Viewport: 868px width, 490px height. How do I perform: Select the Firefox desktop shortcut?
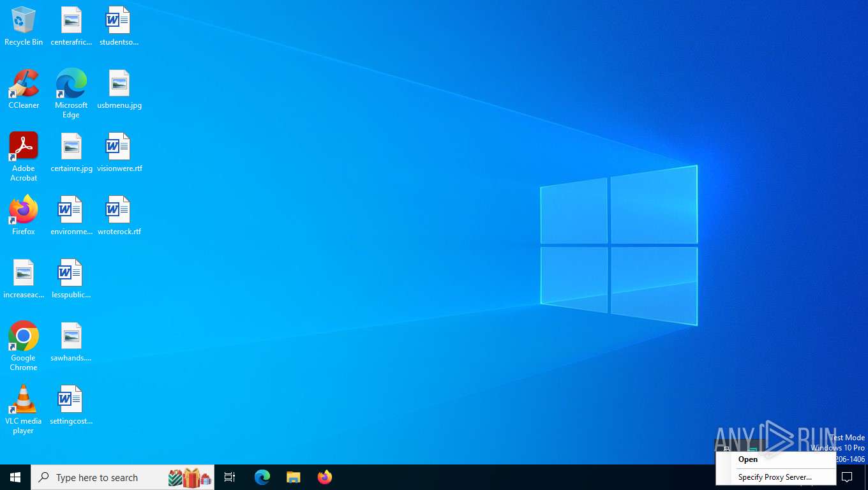pos(24,216)
